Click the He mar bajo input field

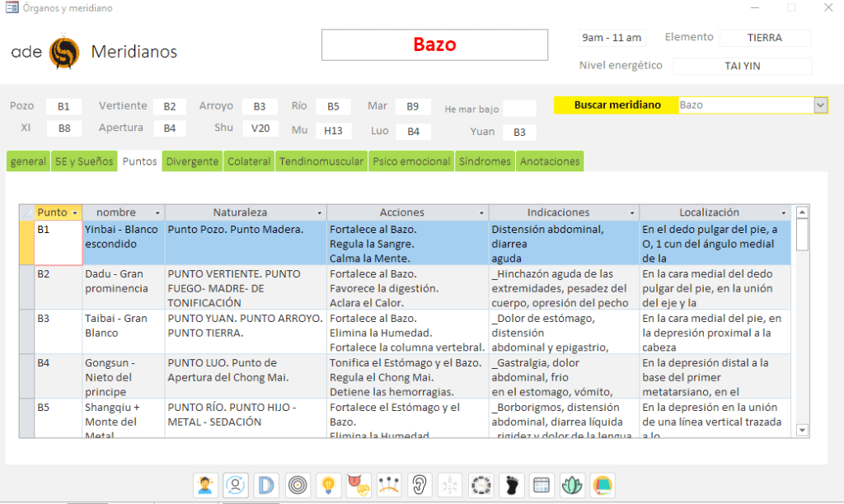[519, 109]
